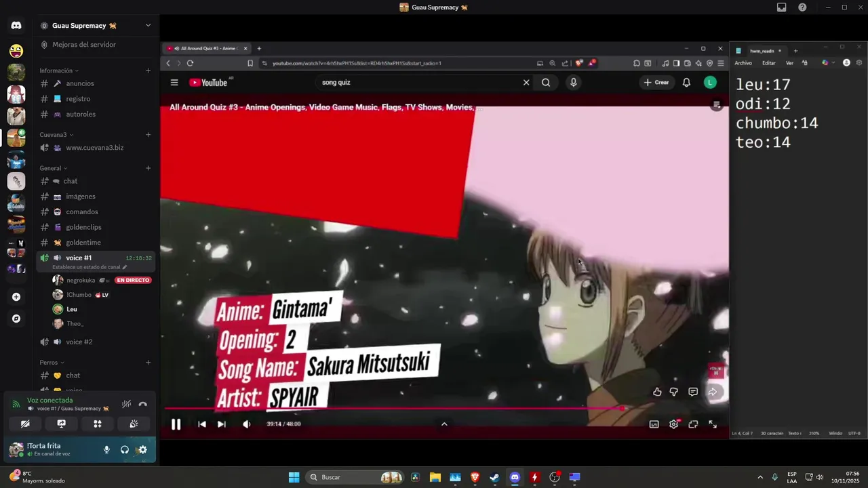This screenshot has height=488, width=868.
Task: Open YouTube hamburger guide menu
Action: coord(174,83)
